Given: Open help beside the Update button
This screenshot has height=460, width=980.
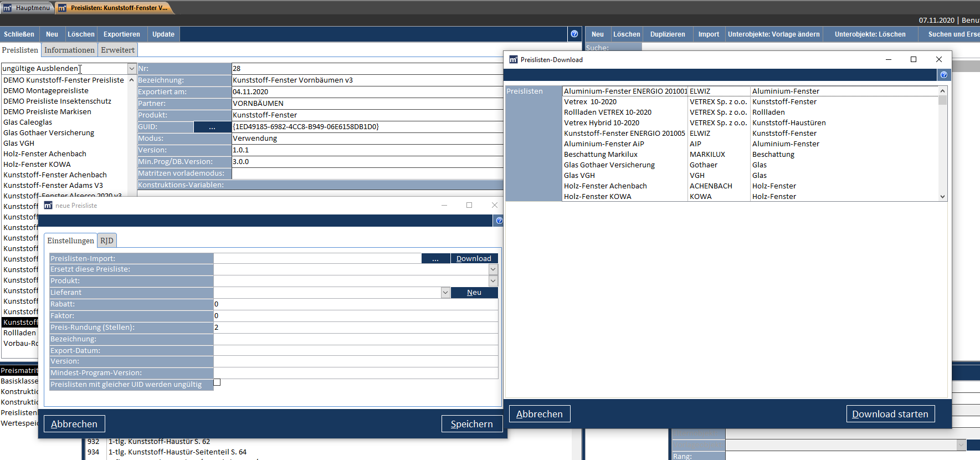Looking at the screenshot, I should (x=574, y=34).
